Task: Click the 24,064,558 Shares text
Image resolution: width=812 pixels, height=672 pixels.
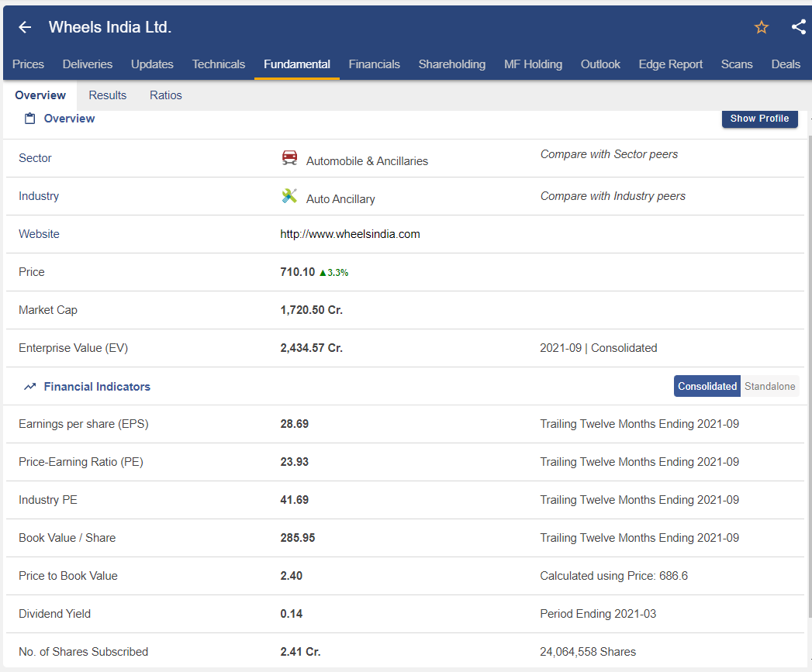Action: [x=588, y=652]
